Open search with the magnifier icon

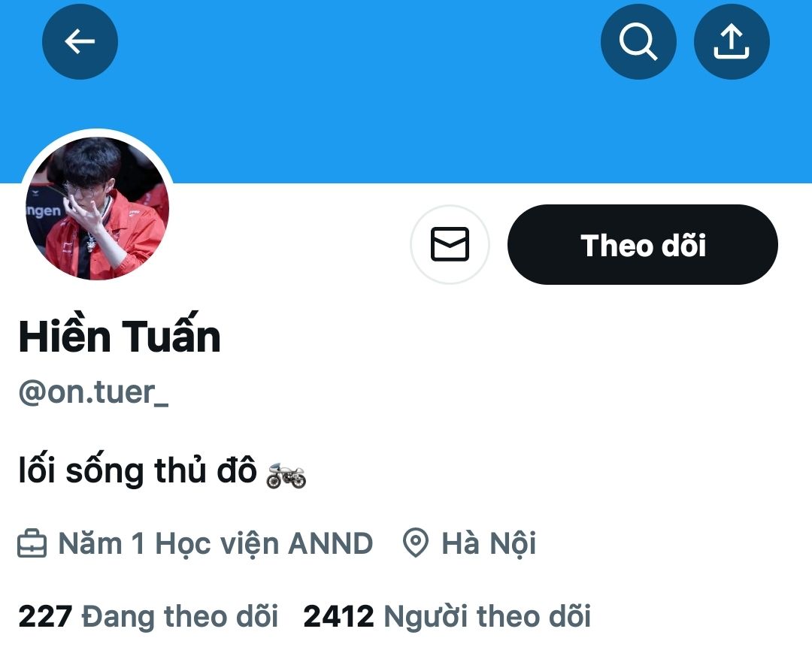(638, 41)
